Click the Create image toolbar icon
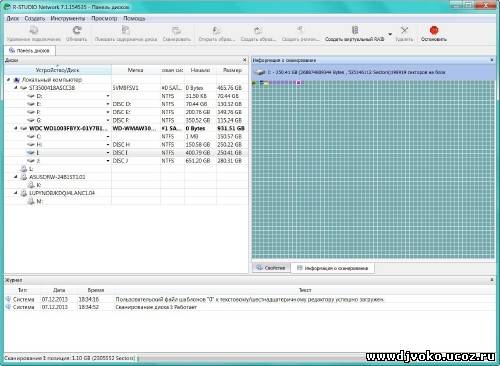500x366 pixels. tap(258, 30)
